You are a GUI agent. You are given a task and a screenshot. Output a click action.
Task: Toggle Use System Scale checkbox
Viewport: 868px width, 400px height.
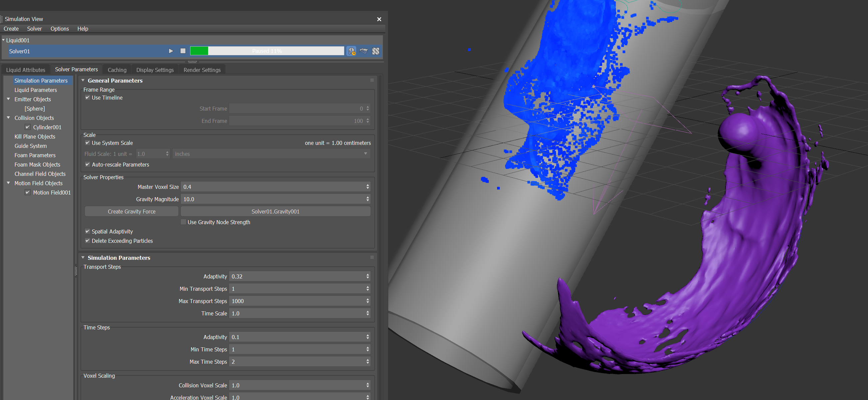coord(88,143)
